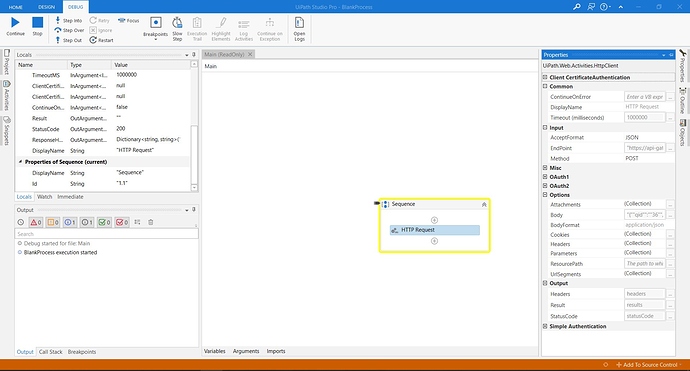The height and width of the screenshot is (371, 690).
Task: Click the Step Into icon
Action: coord(58,20)
